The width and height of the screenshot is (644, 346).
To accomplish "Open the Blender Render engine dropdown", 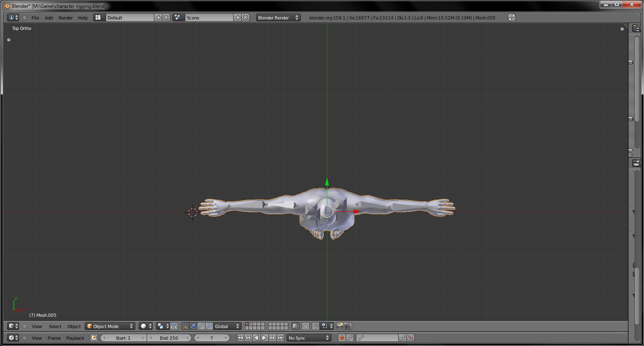I will (x=278, y=18).
